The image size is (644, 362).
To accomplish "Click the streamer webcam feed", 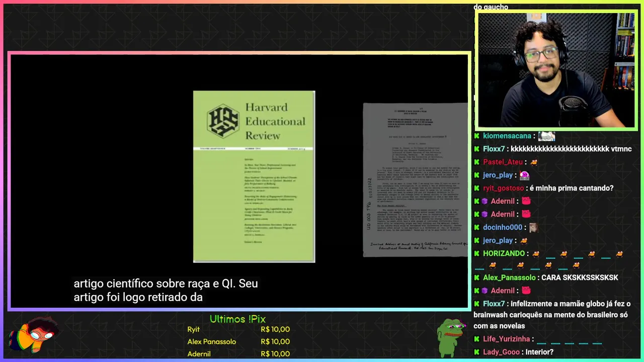I will coord(556,70).
